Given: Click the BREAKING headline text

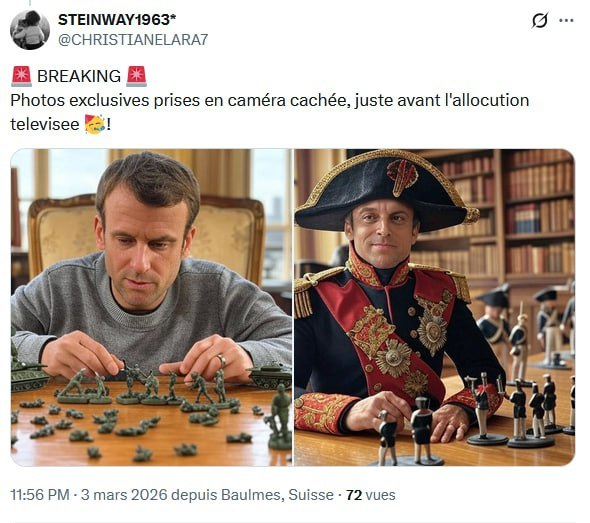Looking at the screenshot, I should point(79,76).
